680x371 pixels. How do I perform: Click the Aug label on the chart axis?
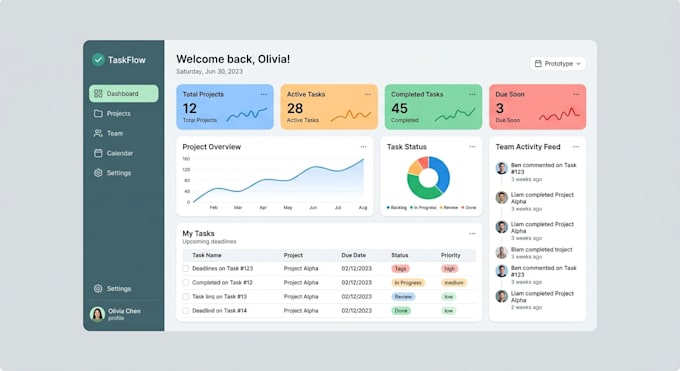(363, 208)
